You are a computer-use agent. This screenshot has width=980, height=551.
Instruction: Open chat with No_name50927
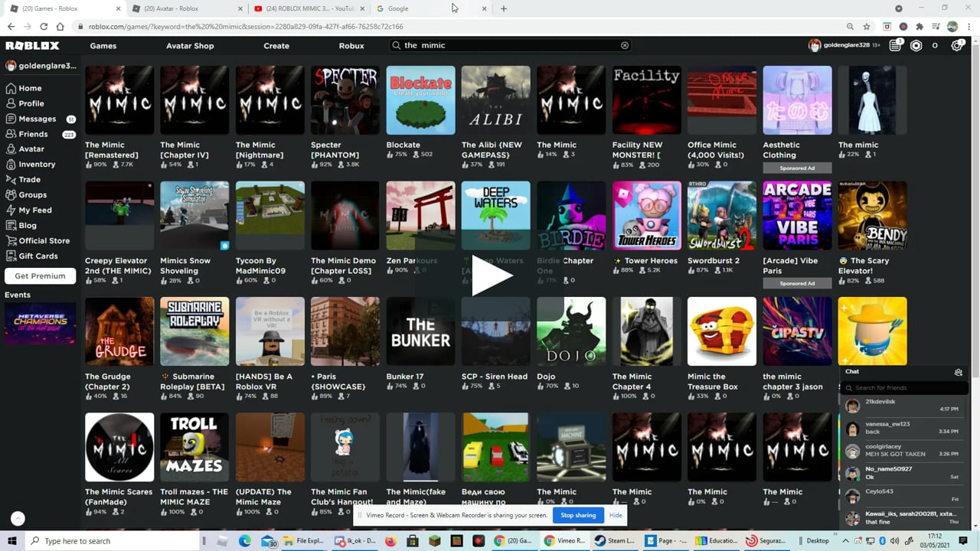904,473
